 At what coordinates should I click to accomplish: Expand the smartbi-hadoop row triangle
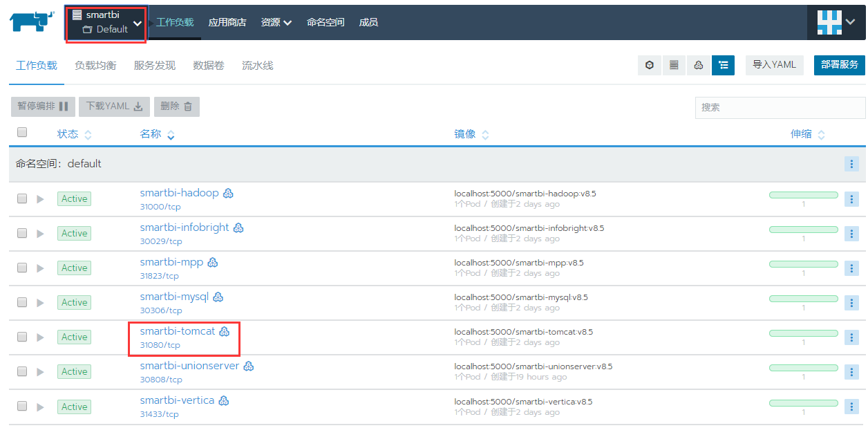[40, 199]
